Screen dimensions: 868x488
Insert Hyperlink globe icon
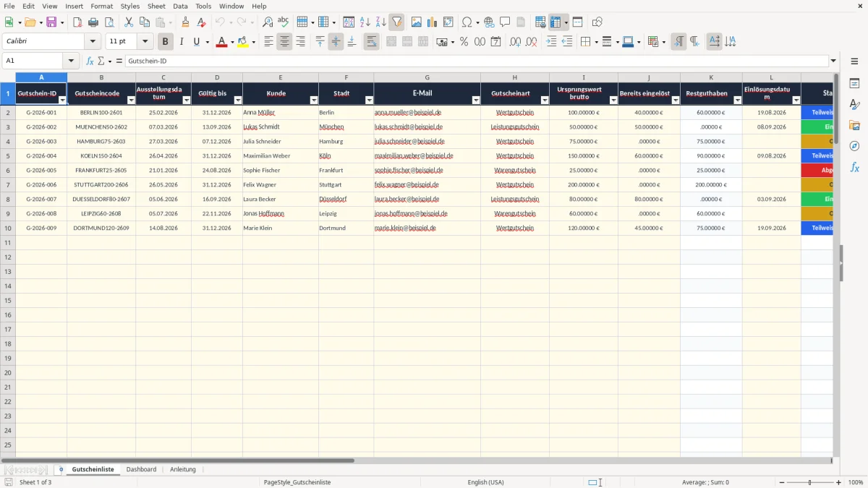click(489, 22)
